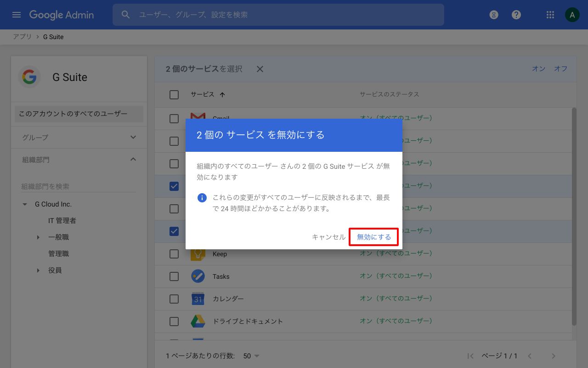The image size is (588, 368).
Task: Expand the 一般職 tree node
Action: (38, 237)
